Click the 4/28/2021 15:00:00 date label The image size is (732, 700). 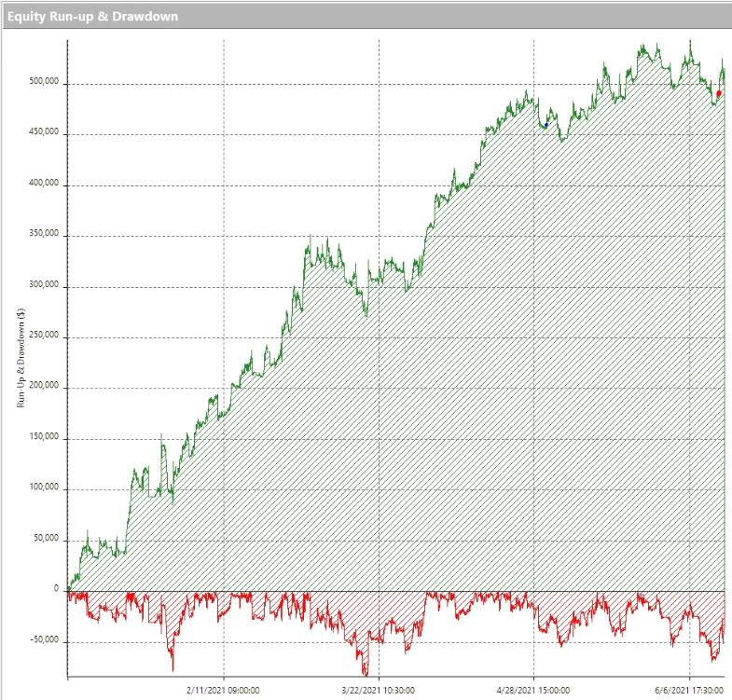(x=533, y=690)
